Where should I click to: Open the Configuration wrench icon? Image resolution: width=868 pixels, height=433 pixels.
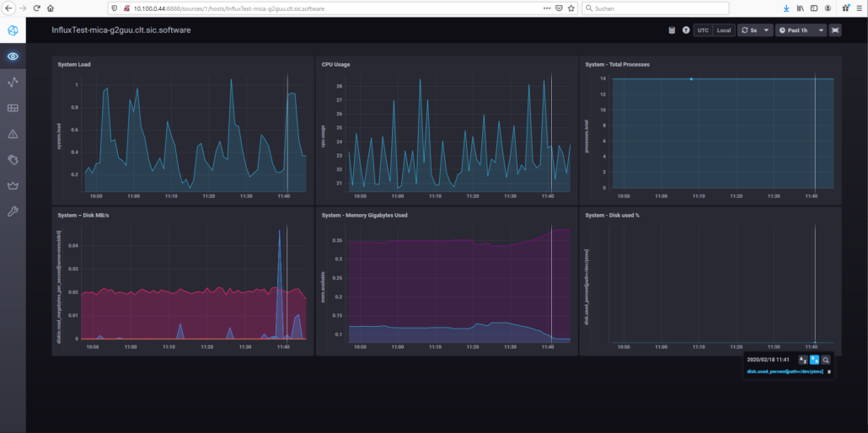(13, 211)
